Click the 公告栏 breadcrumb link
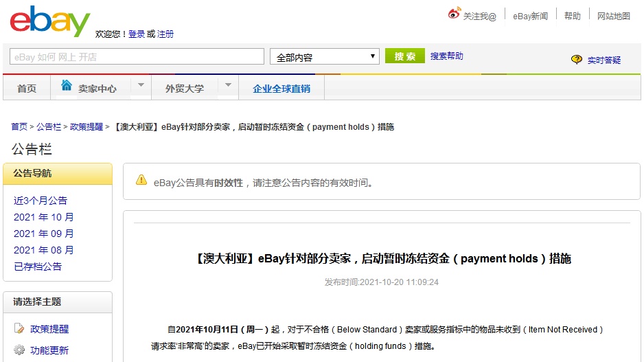This screenshot has height=362, width=644. 49,127
